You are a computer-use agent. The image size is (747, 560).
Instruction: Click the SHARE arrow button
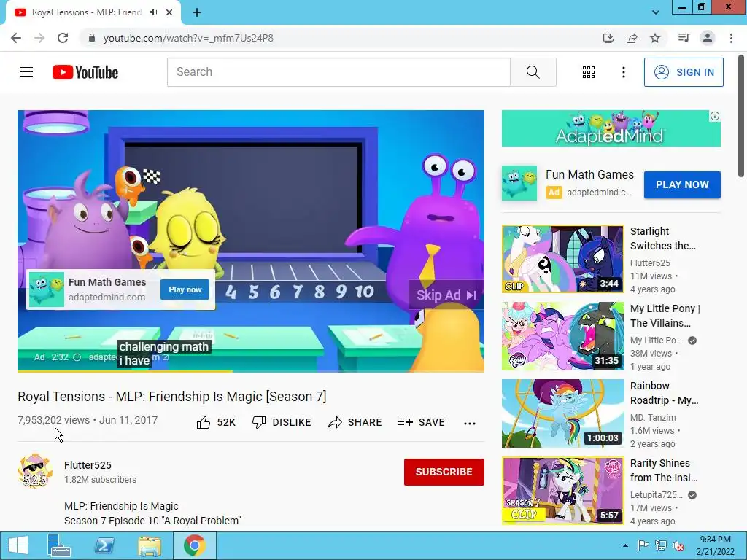355,422
